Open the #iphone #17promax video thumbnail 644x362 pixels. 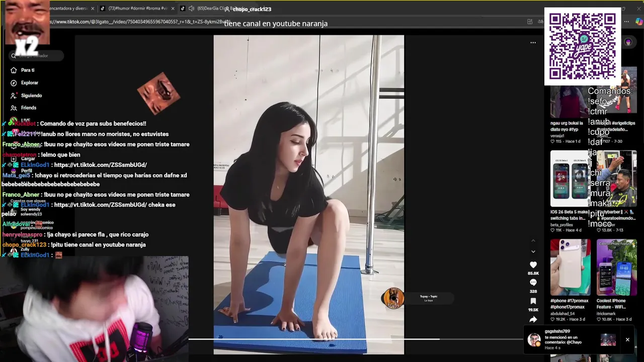pyautogui.click(x=570, y=267)
